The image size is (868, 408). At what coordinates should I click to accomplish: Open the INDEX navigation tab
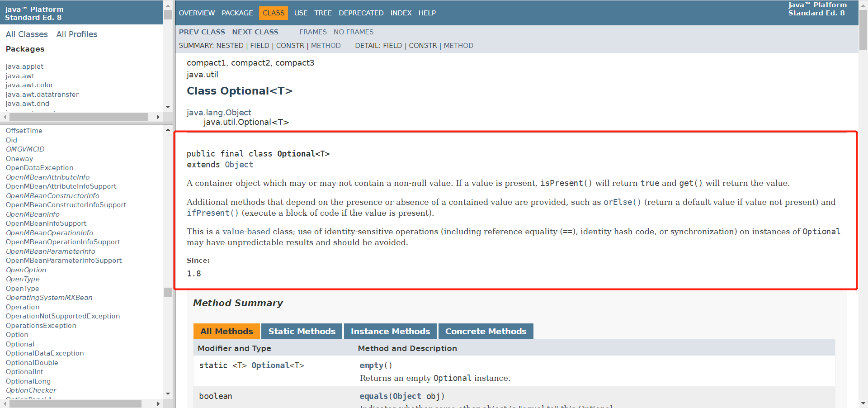click(x=401, y=13)
